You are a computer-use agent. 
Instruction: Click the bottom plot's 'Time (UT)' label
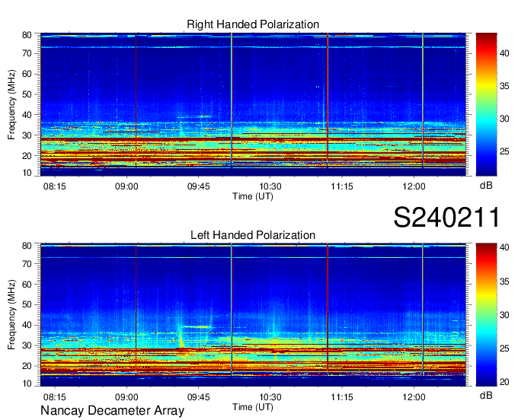[x=253, y=407]
